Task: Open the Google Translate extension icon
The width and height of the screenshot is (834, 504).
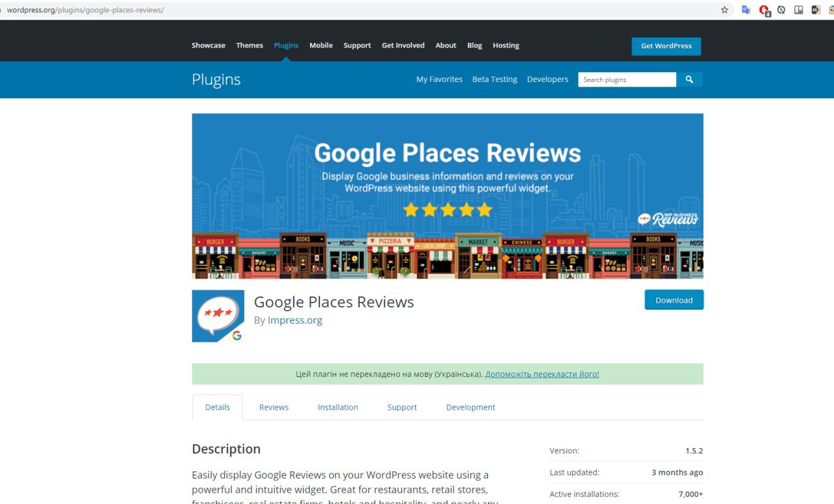Action: click(x=746, y=10)
